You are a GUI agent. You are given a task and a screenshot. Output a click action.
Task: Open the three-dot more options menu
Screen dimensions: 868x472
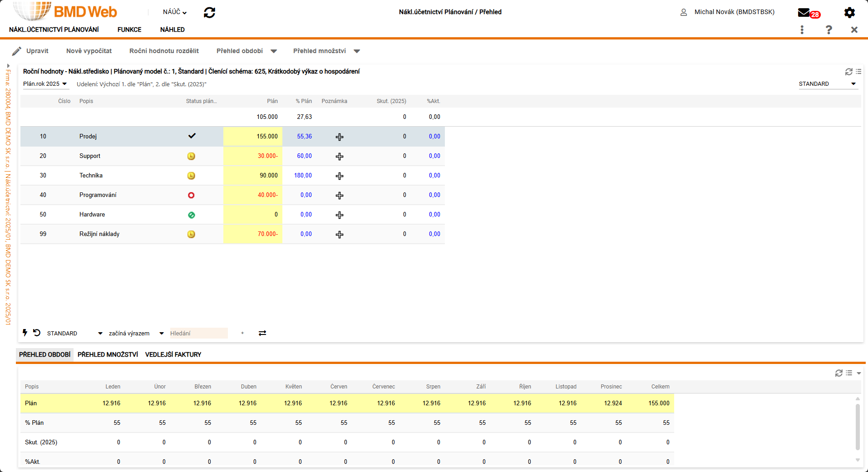(x=802, y=30)
